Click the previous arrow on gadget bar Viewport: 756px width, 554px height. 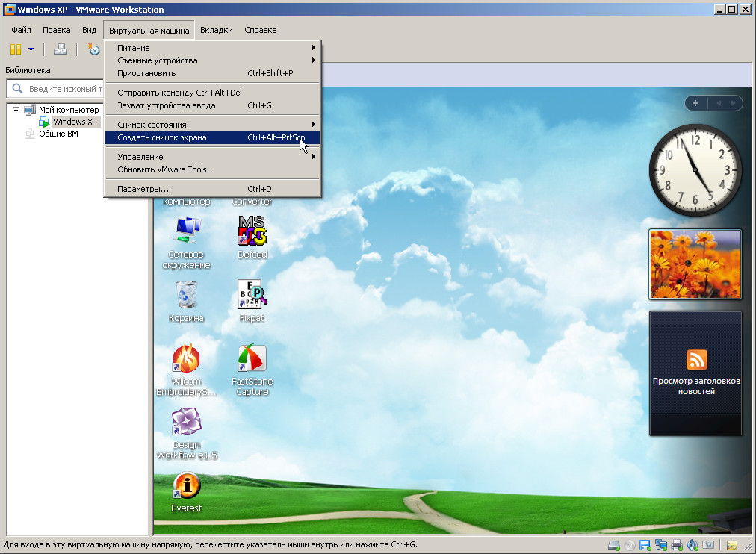click(x=719, y=103)
